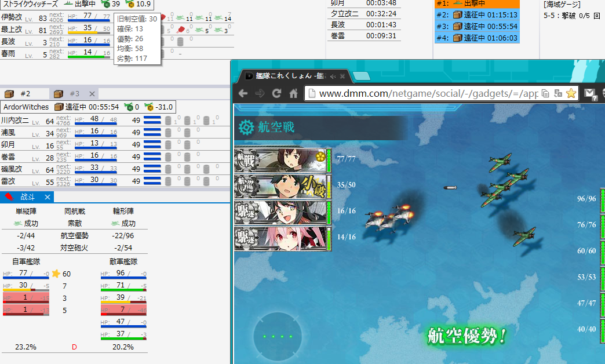Click ship name 川内改二
605x364 pixels.
coord(15,121)
